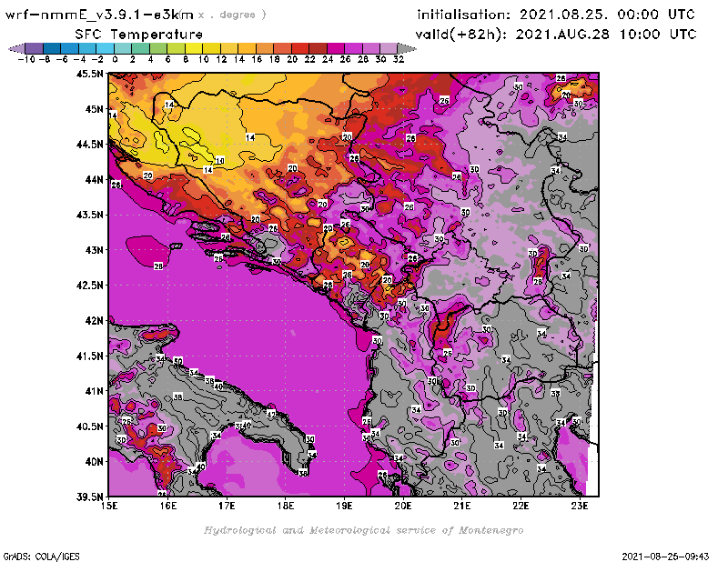Image resolution: width=728 pixels, height=562 pixels.
Task: Click the 'SFC Temperature' title text
Action: pyautogui.click(x=139, y=35)
